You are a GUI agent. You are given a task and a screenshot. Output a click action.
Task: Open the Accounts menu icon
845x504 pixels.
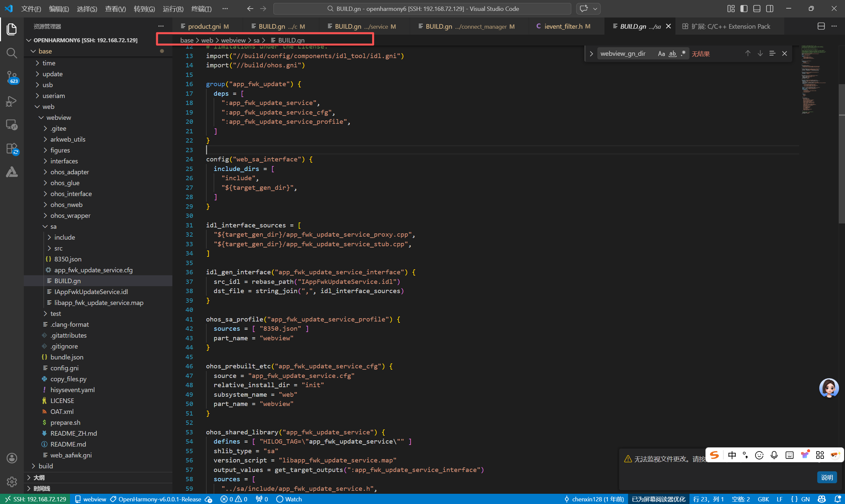pos(12,458)
